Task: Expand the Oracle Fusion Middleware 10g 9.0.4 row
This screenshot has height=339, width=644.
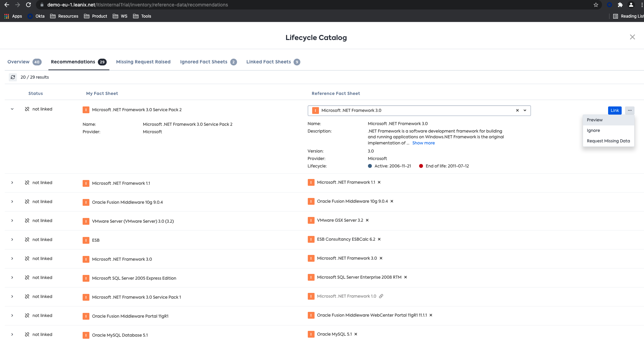Action: click(x=12, y=202)
